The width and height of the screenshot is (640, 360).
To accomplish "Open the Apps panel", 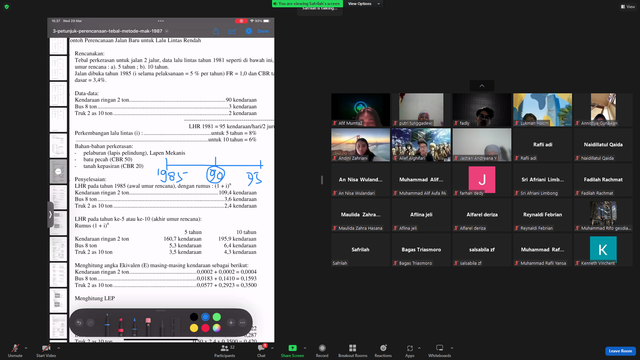I will pyautogui.click(x=409, y=350).
